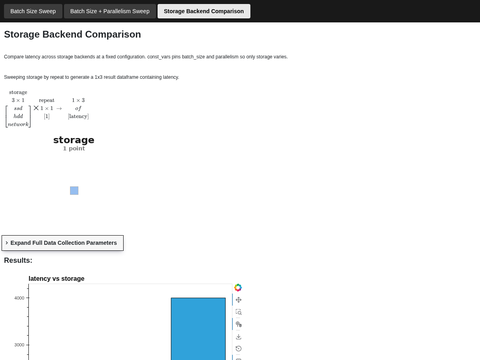This screenshot has height=360, width=480.
Task: Click the blue latency bar in chart
Action: click(x=198, y=329)
